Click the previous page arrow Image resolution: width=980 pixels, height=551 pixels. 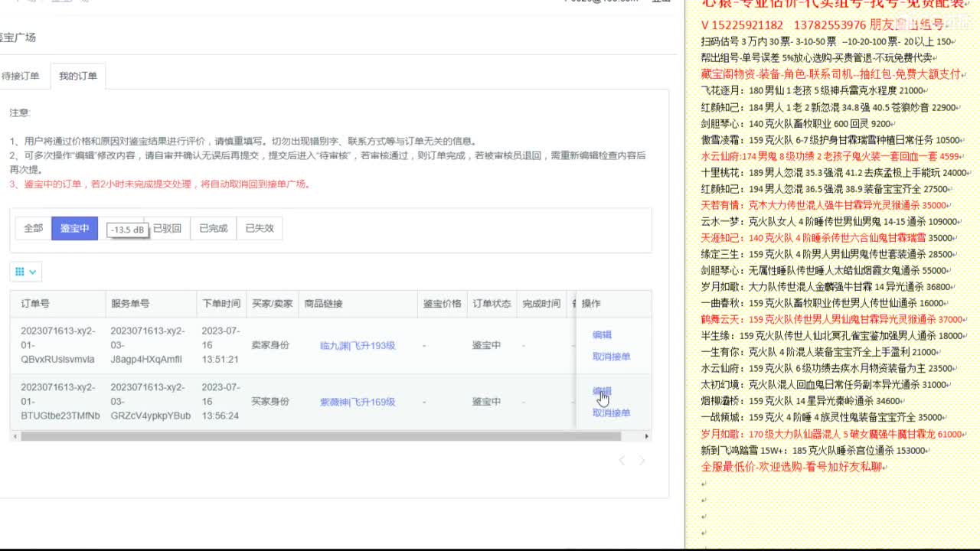click(x=622, y=460)
